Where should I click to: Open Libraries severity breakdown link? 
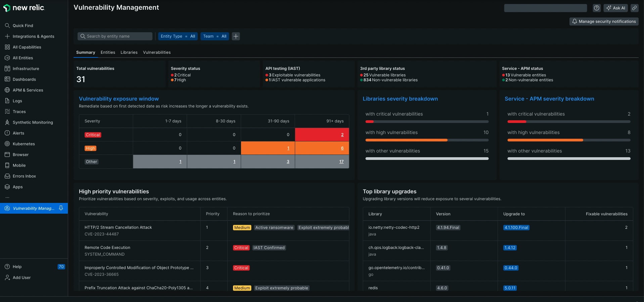coord(400,99)
